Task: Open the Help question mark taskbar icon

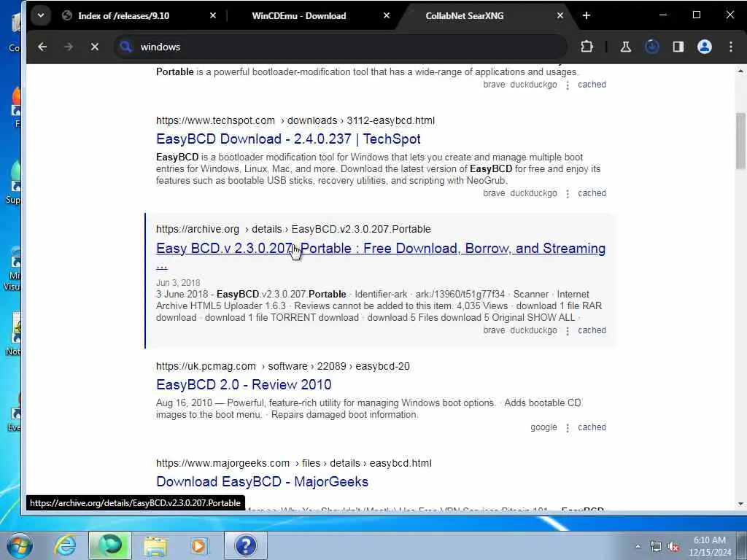Action: pyautogui.click(x=246, y=545)
